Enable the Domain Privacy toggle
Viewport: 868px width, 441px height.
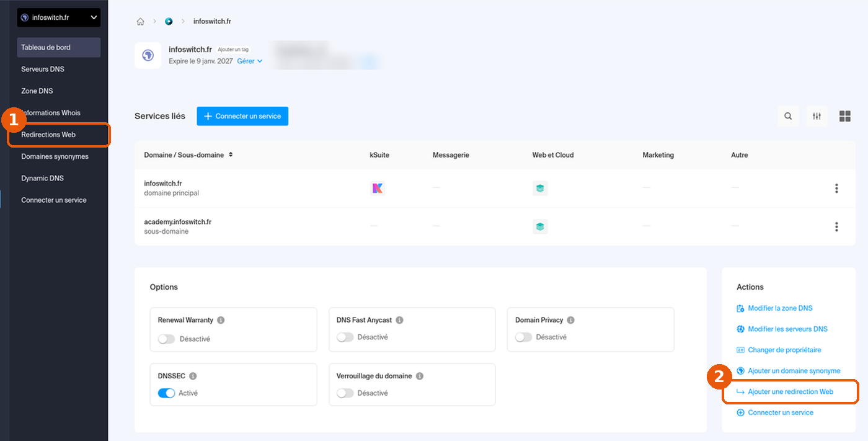523,337
